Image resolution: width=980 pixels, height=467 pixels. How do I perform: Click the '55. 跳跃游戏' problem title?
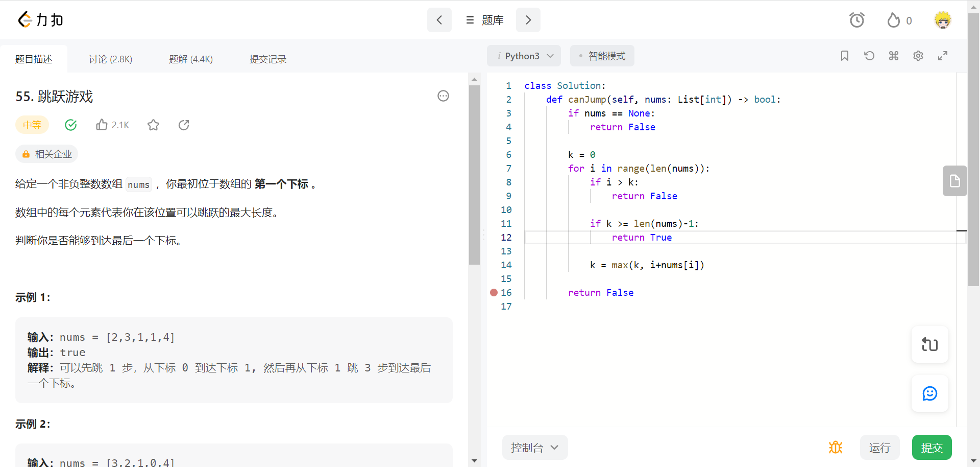54,97
